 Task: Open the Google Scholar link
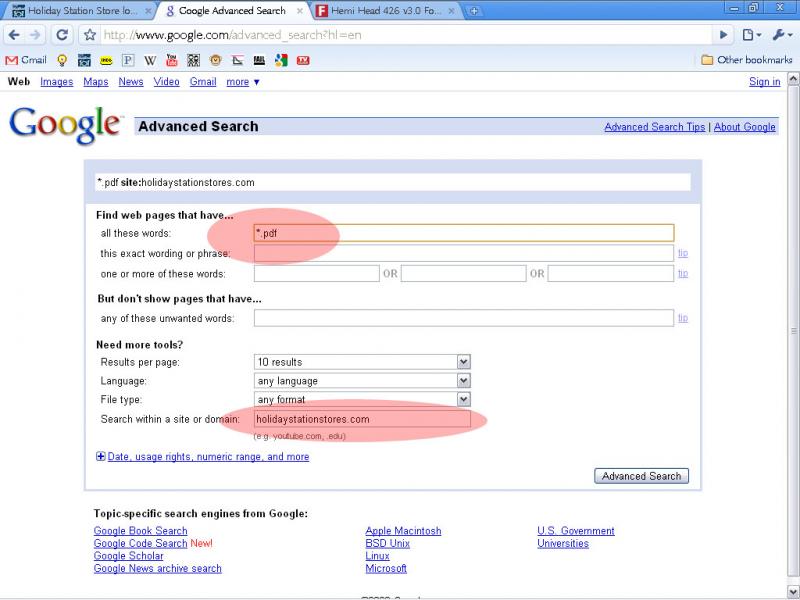coord(129,556)
